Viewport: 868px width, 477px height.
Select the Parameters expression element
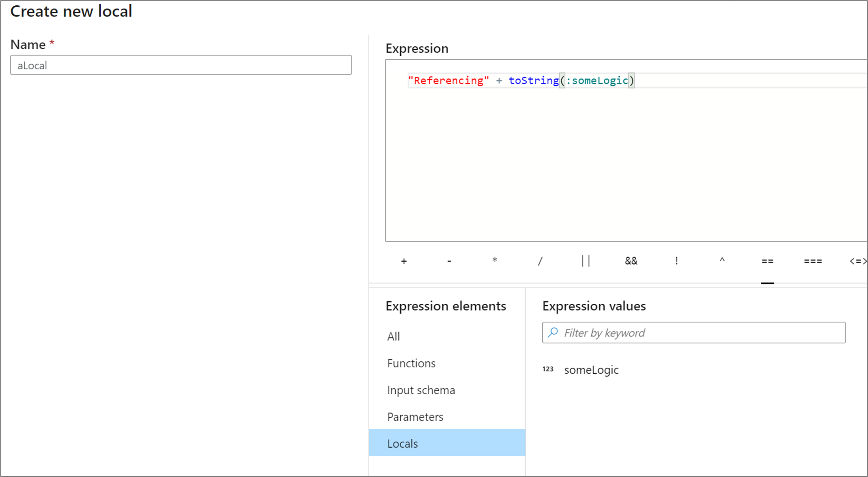415,416
